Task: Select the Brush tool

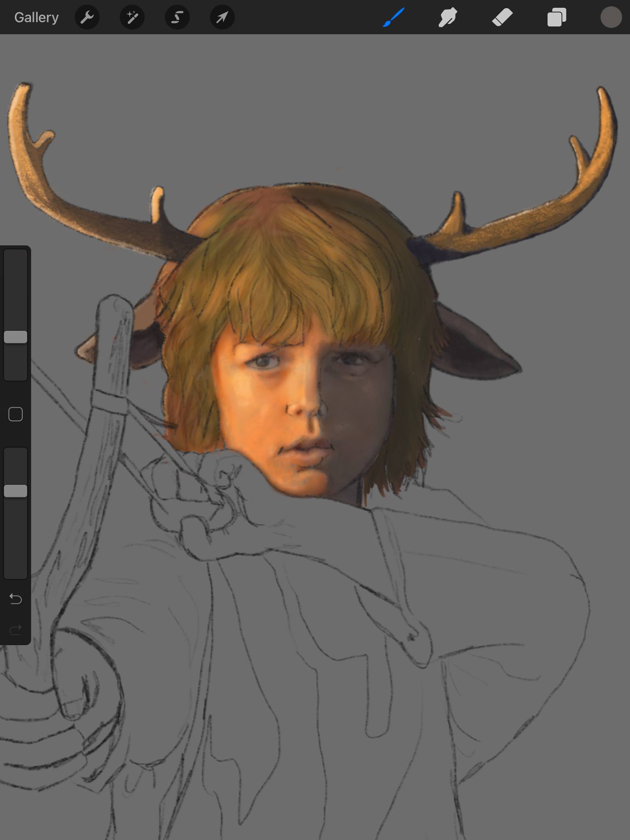Action: [394, 17]
